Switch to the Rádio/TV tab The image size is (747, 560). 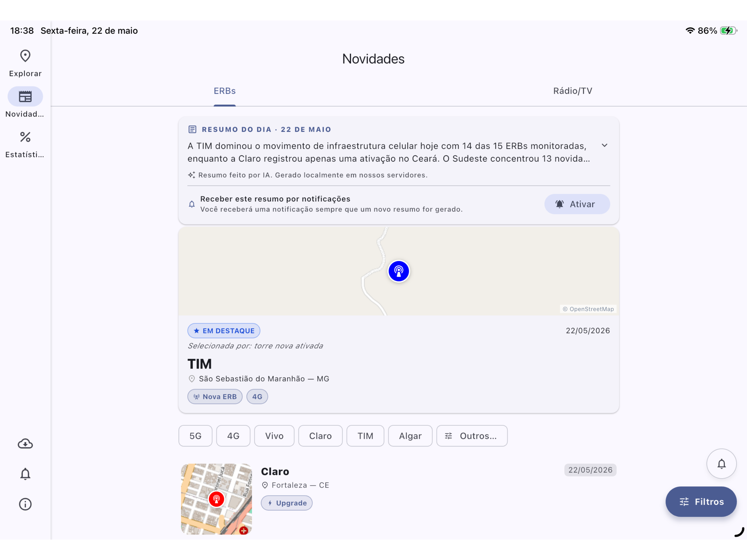click(572, 91)
